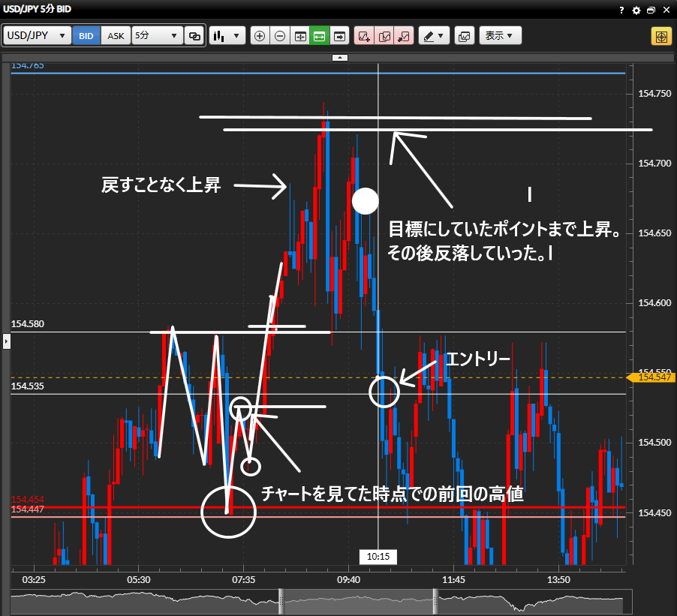The image size is (677, 616).
Task: Zoom in with the plus icon
Action: (260, 36)
